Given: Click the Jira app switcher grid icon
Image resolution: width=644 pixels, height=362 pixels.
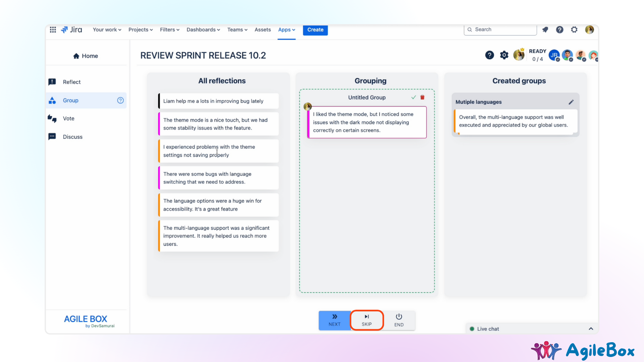Looking at the screenshot, I should 53,29.
